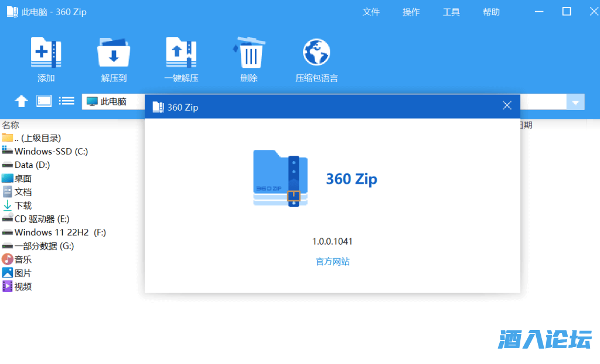The image size is (600, 364).
Task: Click the 一键解压 (One-click extract) icon
Action: (181, 53)
